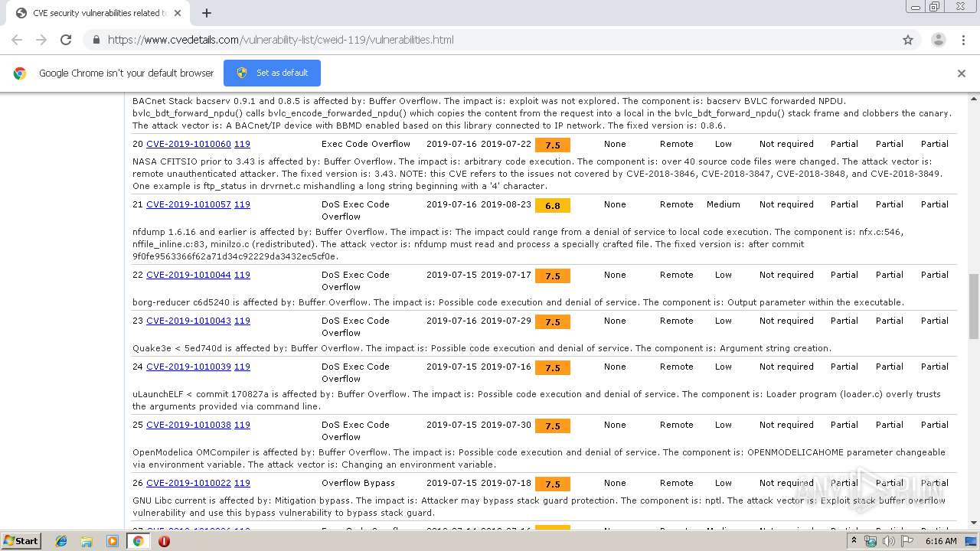
Task: Follow the CWE 119 link on row 26
Action: click(242, 483)
